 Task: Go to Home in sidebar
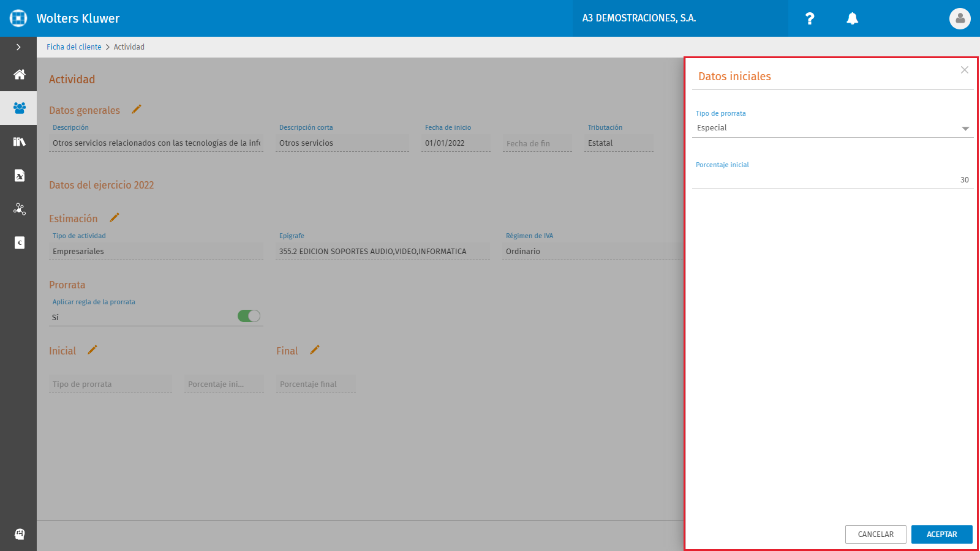19,75
